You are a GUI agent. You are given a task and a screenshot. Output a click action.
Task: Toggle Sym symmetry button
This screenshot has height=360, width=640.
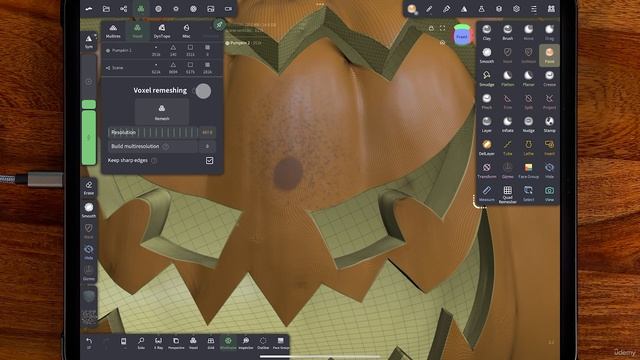coord(89,41)
